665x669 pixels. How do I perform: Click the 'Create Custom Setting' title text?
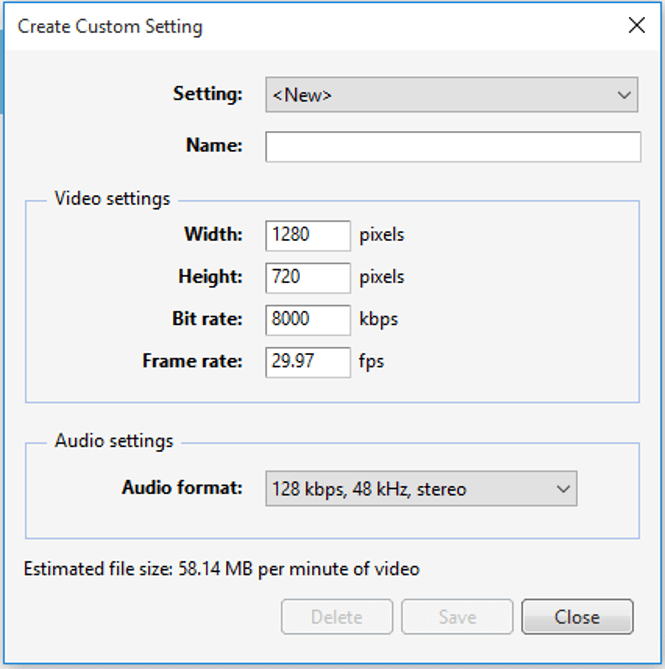(110, 26)
